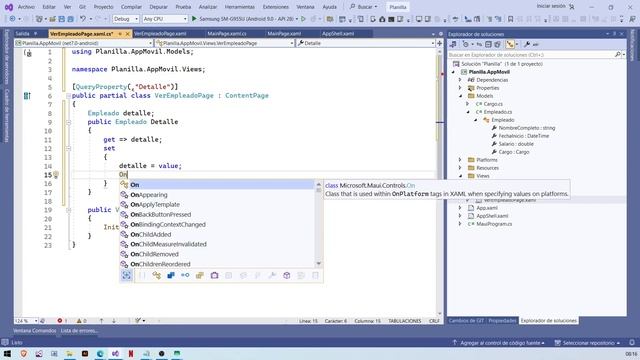Open the Herramientas menu
This screenshot has height=360, width=640.
click(x=240, y=7)
